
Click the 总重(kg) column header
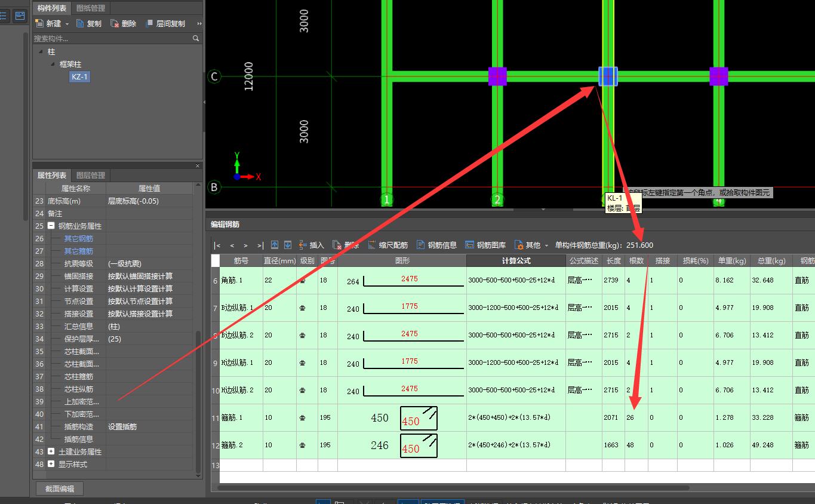click(771, 260)
